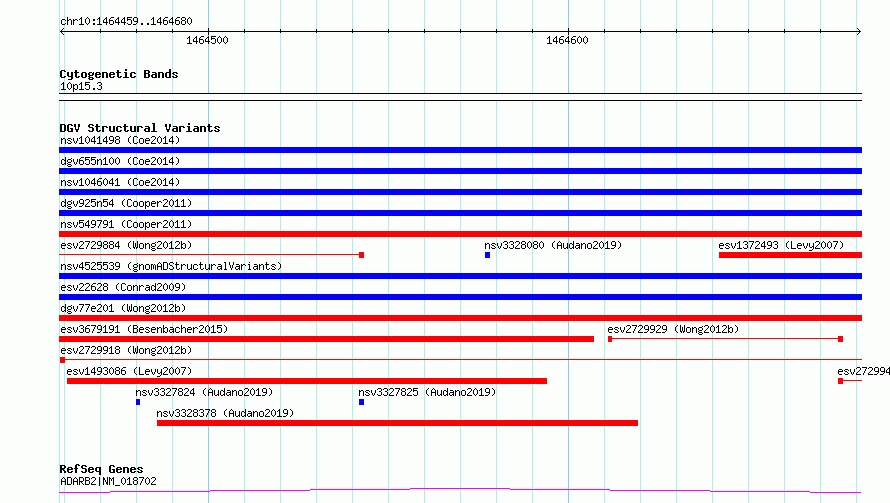The height and width of the screenshot is (503, 890).
Task: Click the esv2729918 (Wong2012b) label
Action: pyautogui.click(x=126, y=350)
